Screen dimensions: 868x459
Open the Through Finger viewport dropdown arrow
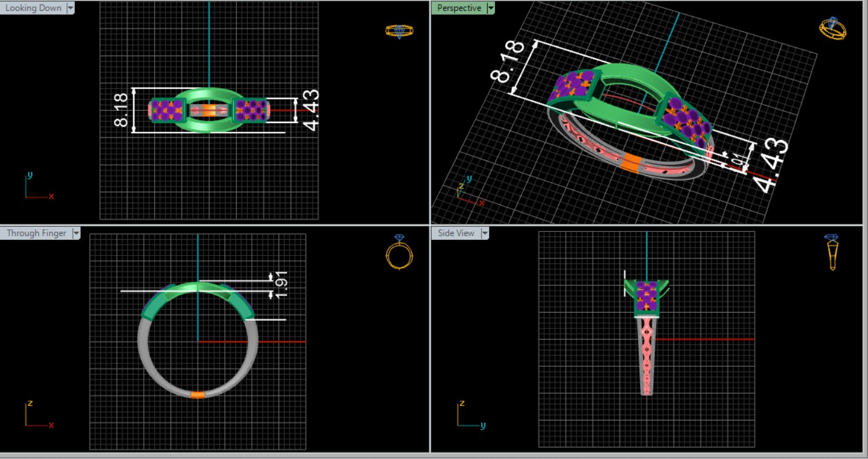75,233
